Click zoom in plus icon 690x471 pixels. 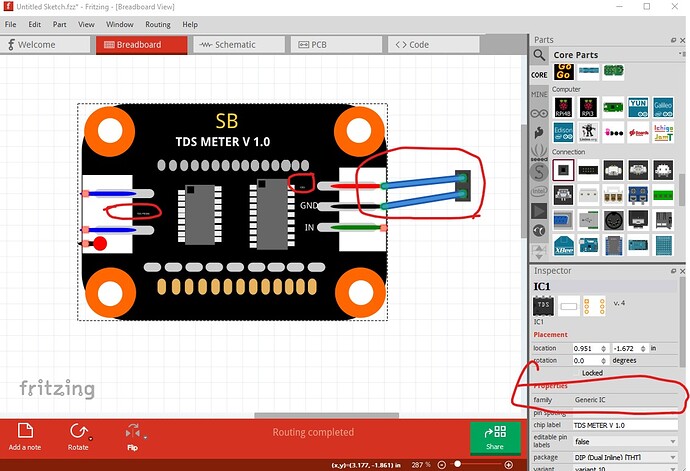point(508,465)
